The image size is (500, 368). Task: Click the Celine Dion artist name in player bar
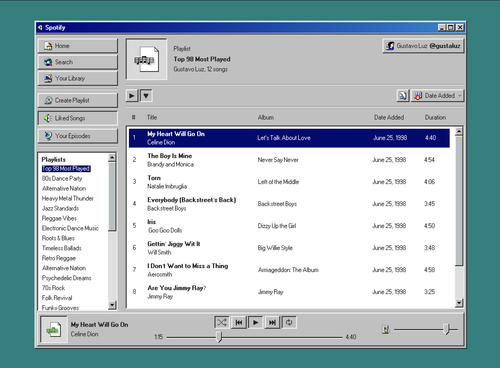(84, 334)
